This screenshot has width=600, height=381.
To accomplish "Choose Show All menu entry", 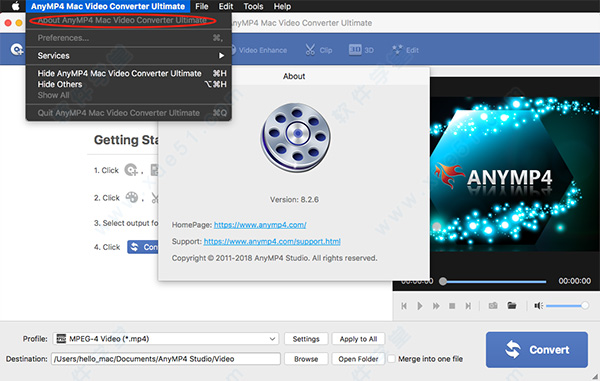I will pos(129,95).
